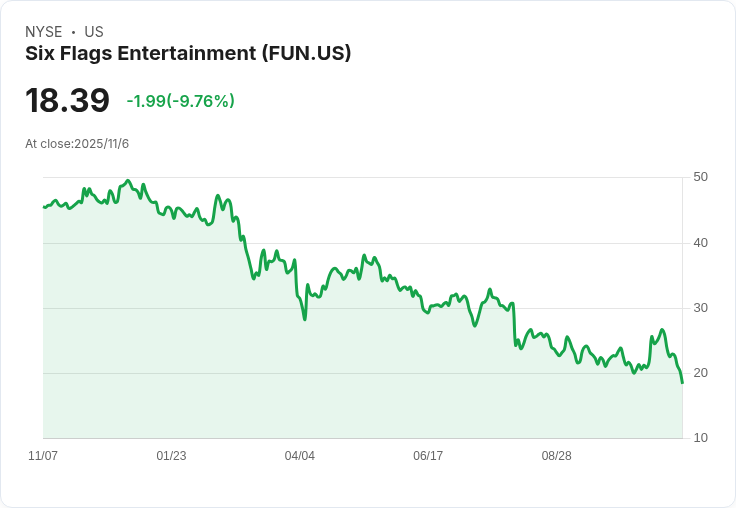Click the NYSE exchange label
This screenshot has height=508, width=736.
44,32
